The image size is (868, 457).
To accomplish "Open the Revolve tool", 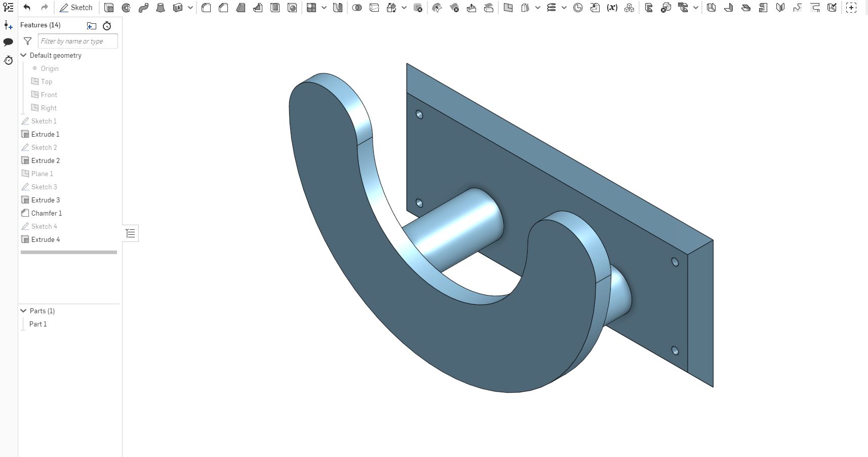I will (x=126, y=8).
